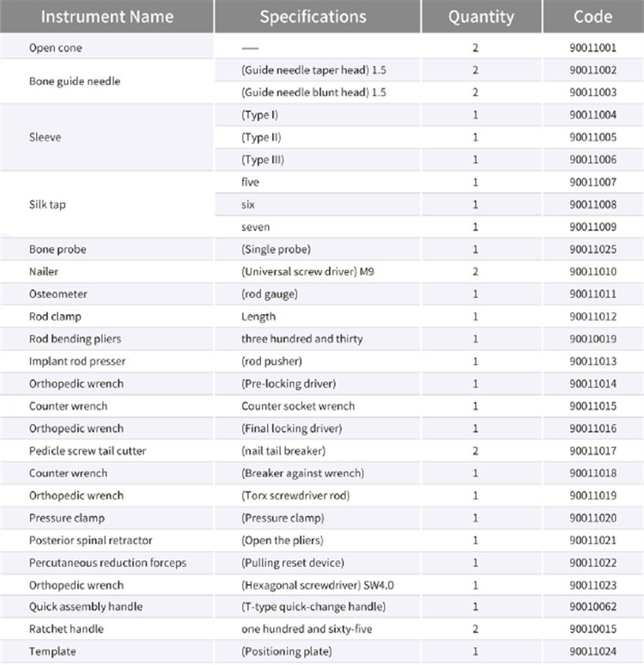Click code 90010062
Viewport: 644px width, 665px height.
pos(592,607)
